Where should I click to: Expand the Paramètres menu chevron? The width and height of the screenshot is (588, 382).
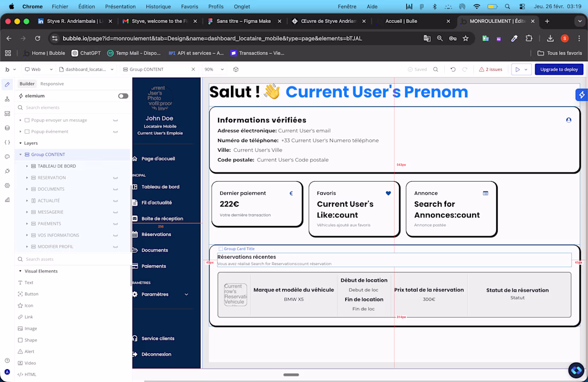coord(187,294)
